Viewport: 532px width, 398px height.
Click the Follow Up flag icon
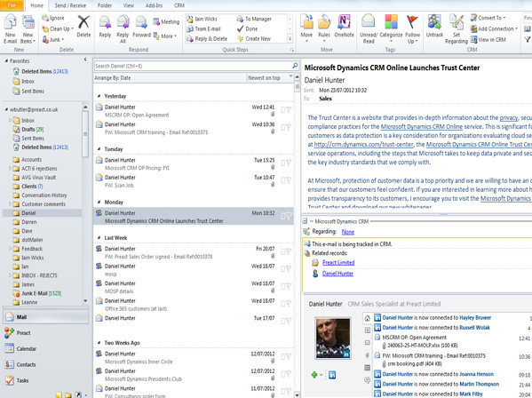coord(412,22)
